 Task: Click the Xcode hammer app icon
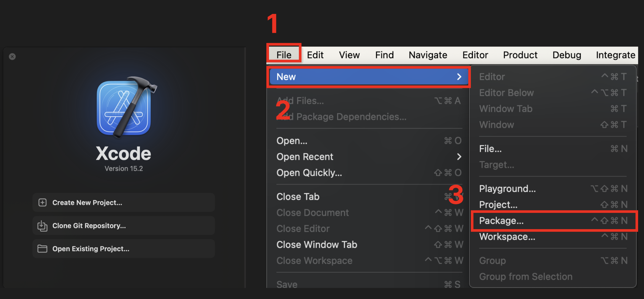click(127, 107)
